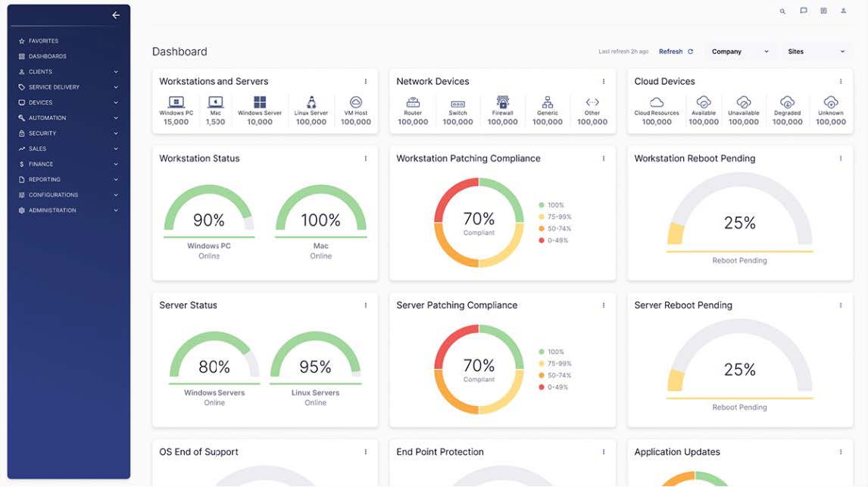Click the Generic network device icon
This screenshot has height=487, width=868.
[x=548, y=101]
